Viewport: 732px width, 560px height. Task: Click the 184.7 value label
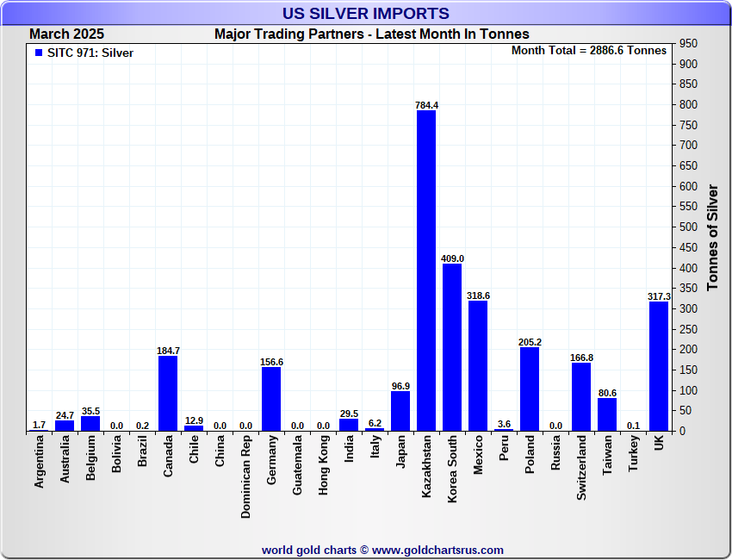click(168, 351)
